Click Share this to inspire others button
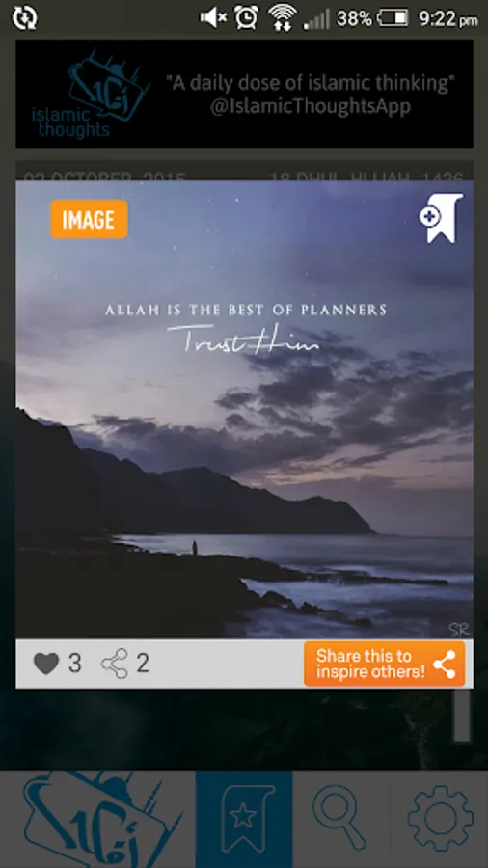 click(385, 664)
